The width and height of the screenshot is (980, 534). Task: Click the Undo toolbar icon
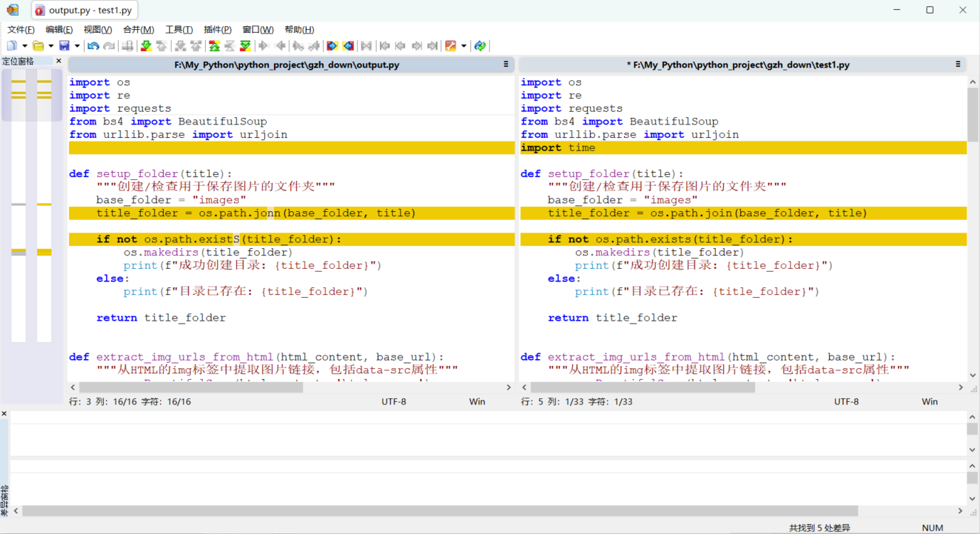tap(93, 46)
